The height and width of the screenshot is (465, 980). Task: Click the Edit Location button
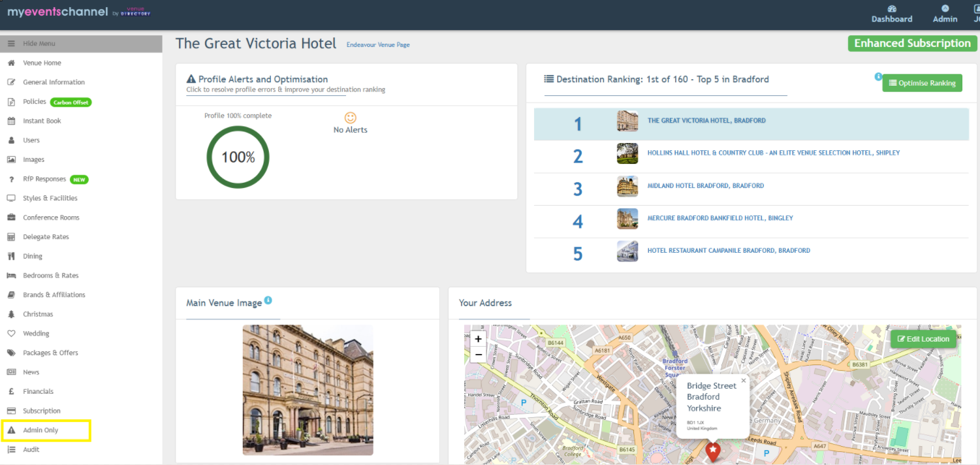[923, 339]
